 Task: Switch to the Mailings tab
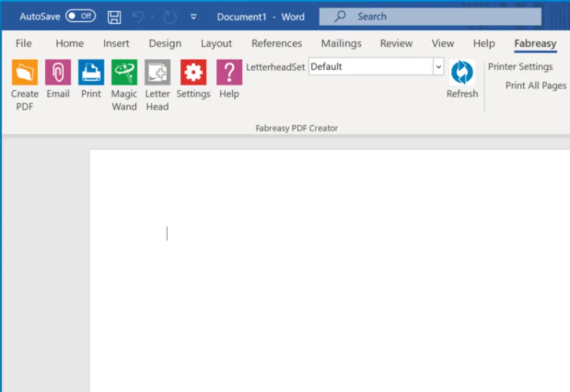pos(341,43)
